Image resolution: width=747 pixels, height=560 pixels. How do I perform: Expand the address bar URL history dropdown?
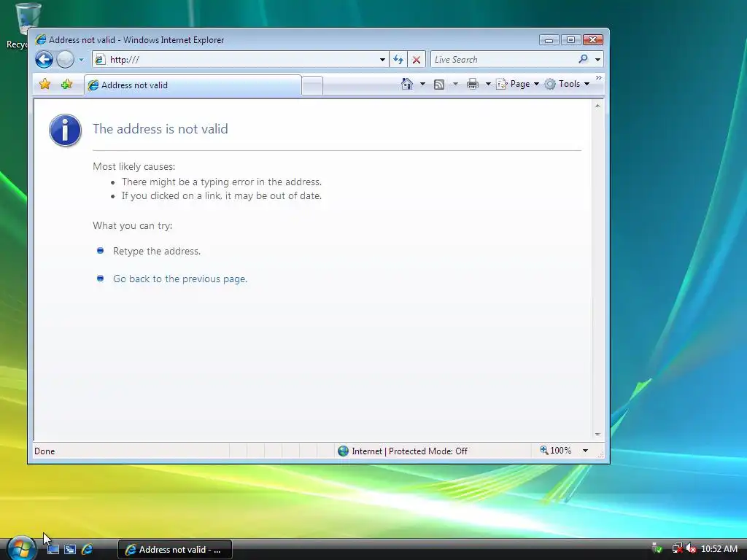point(382,60)
